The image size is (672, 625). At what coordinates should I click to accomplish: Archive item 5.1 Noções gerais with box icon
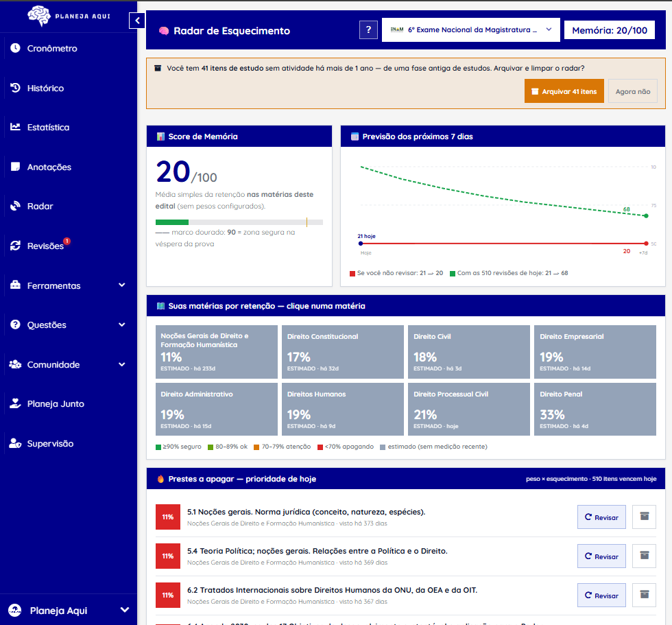[x=644, y=517]
